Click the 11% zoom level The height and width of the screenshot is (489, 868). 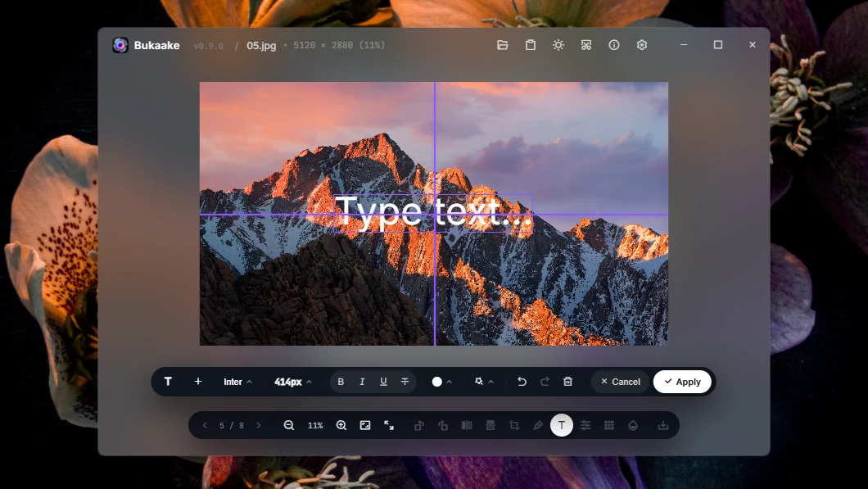315,425
